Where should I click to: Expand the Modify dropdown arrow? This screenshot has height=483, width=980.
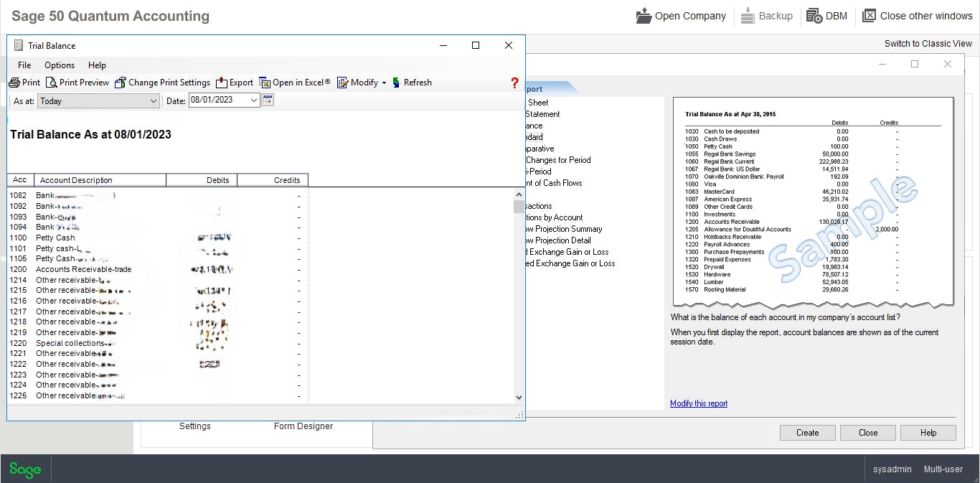coord(382,82)
